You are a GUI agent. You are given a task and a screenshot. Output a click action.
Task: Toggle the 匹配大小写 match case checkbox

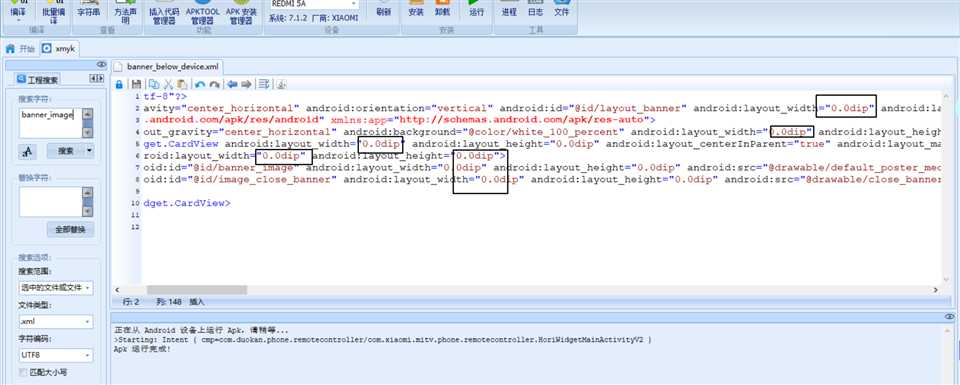click(23, 372)
